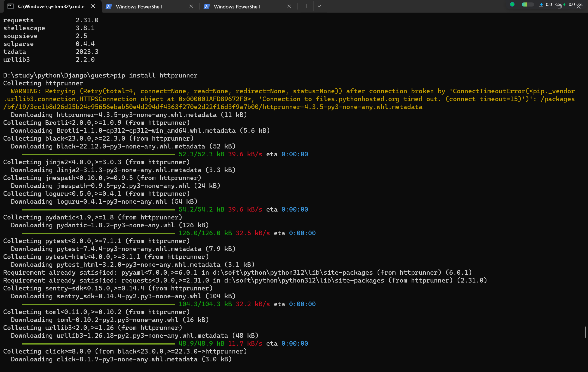Click the memory usage gradient bar
The height and width of the screenshot is (372, 588).
click(527, 4)
